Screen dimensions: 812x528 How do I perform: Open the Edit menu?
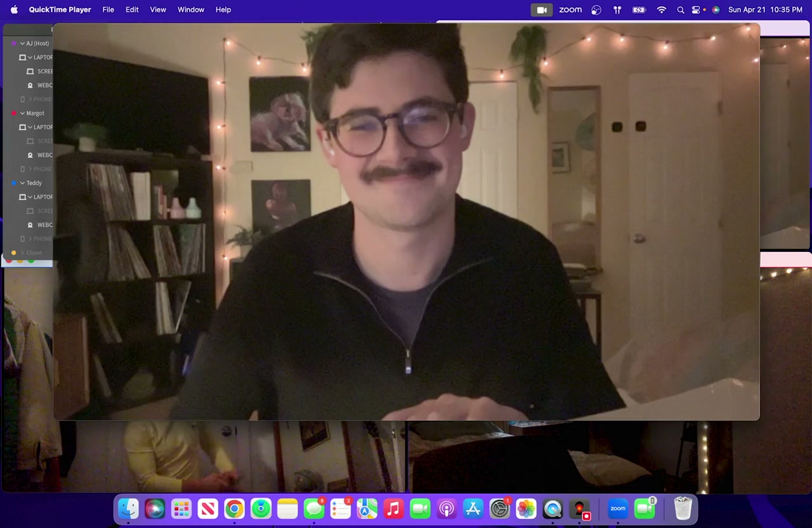click(132, 10)
